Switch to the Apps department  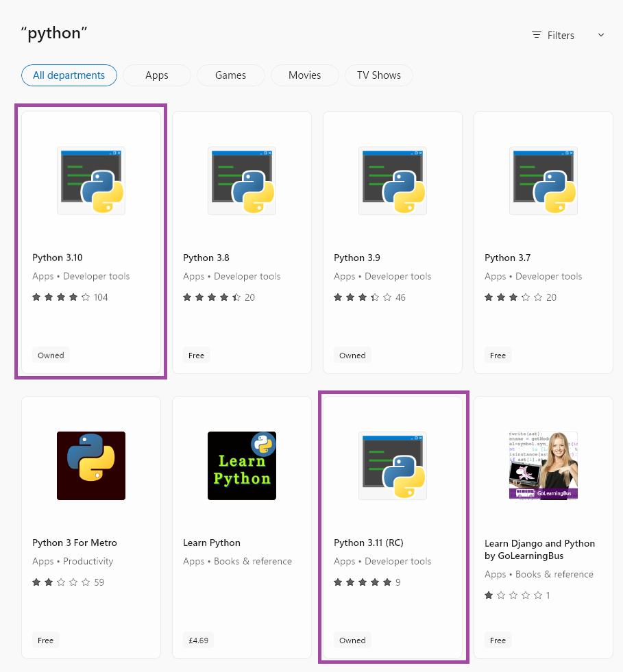(x=156, y=75)
